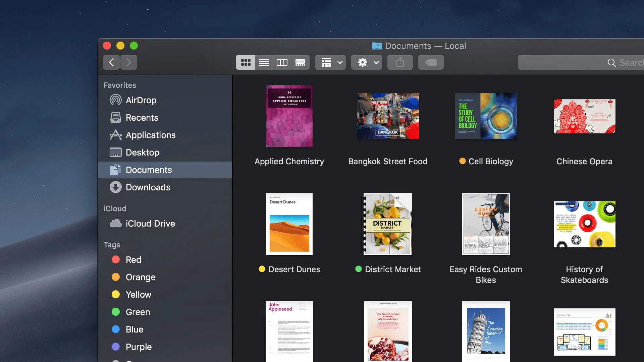Open Downloads folder from sidebar
The image size is (644, 362).
148,187
